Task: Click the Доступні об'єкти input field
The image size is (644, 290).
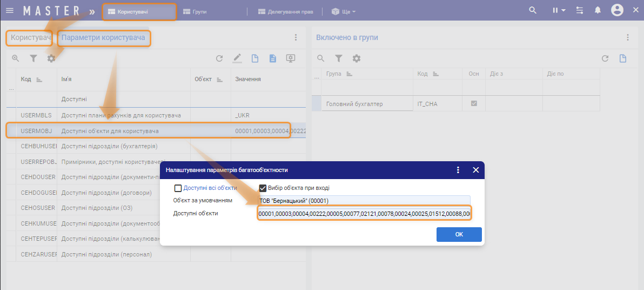Action: (364, 214)
